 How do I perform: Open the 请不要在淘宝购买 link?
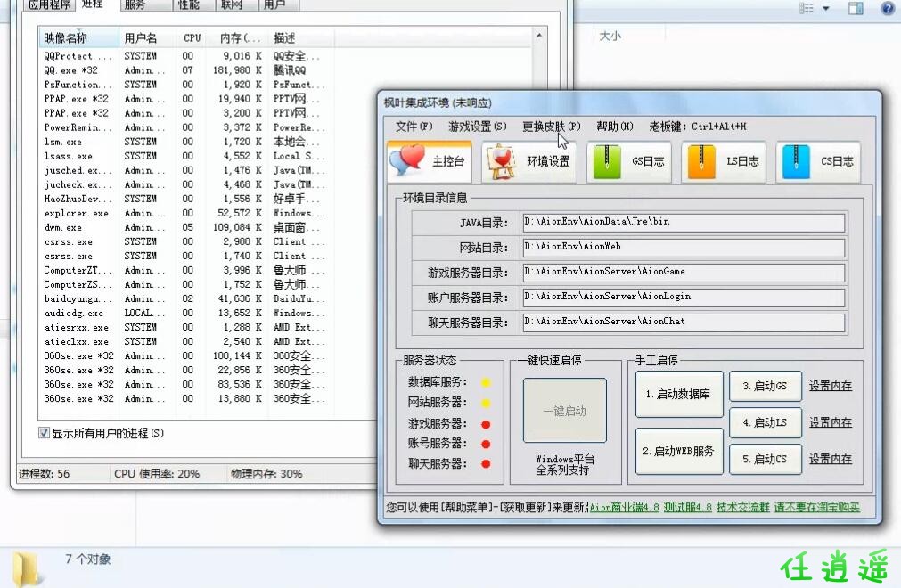[x=817, y=508]
